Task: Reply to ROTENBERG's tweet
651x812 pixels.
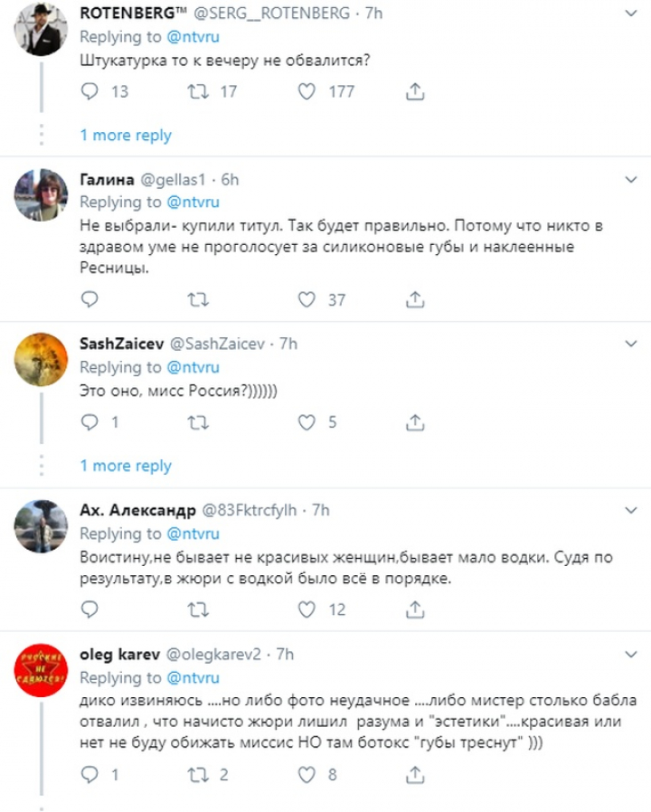Action: click(90, 91)
